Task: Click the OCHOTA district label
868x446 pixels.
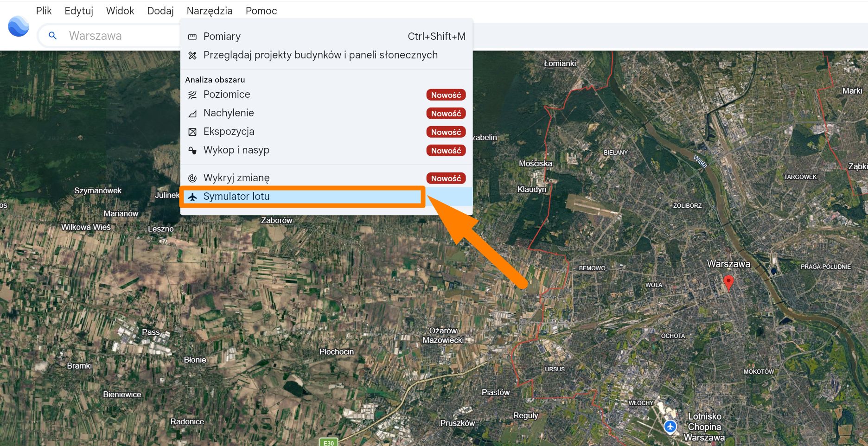Action: coord(673,336)
